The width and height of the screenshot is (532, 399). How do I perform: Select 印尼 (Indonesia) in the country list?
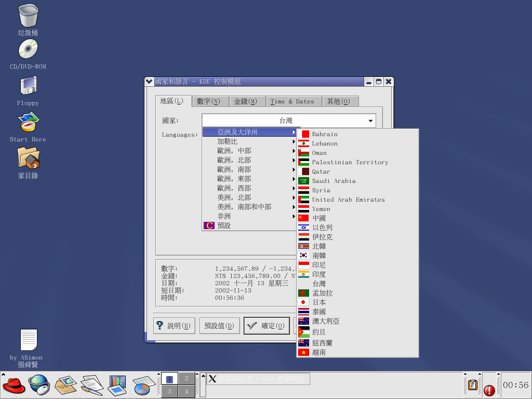pyautogui.click(x=357, y=265)
